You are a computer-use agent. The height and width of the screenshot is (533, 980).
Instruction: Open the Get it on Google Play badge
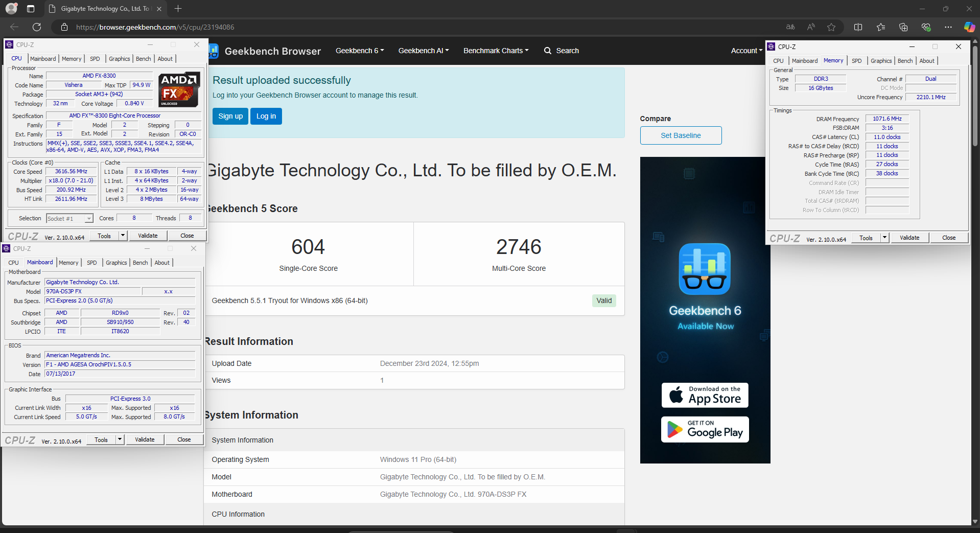point(705,429)
